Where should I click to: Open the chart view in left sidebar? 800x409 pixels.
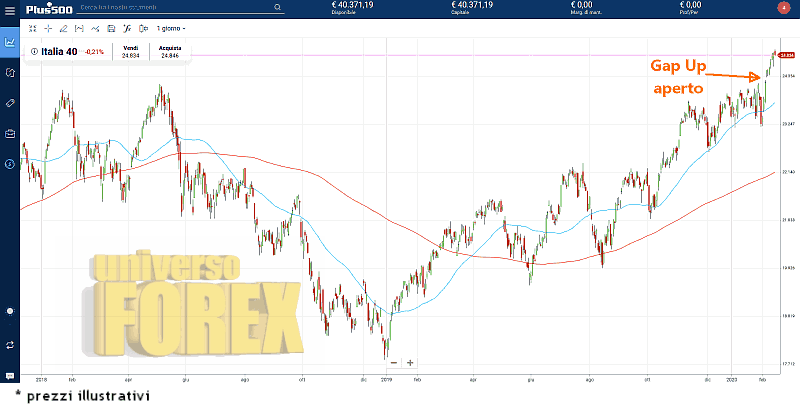[x=9, y=42]
